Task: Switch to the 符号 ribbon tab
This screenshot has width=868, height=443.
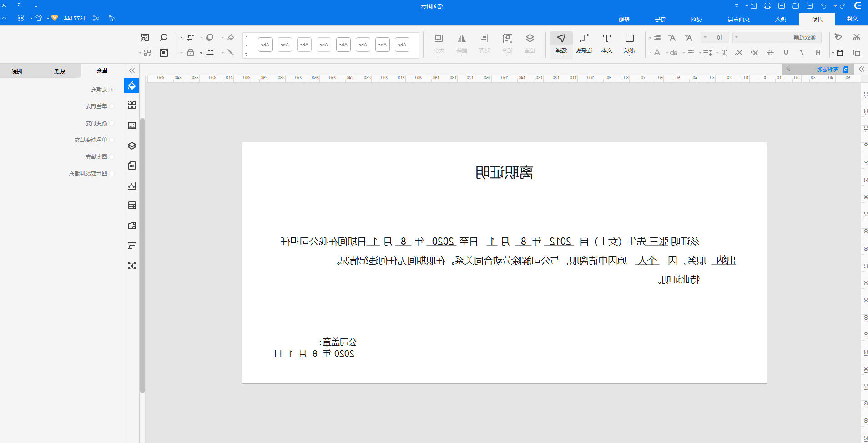Action: (660, 19)
